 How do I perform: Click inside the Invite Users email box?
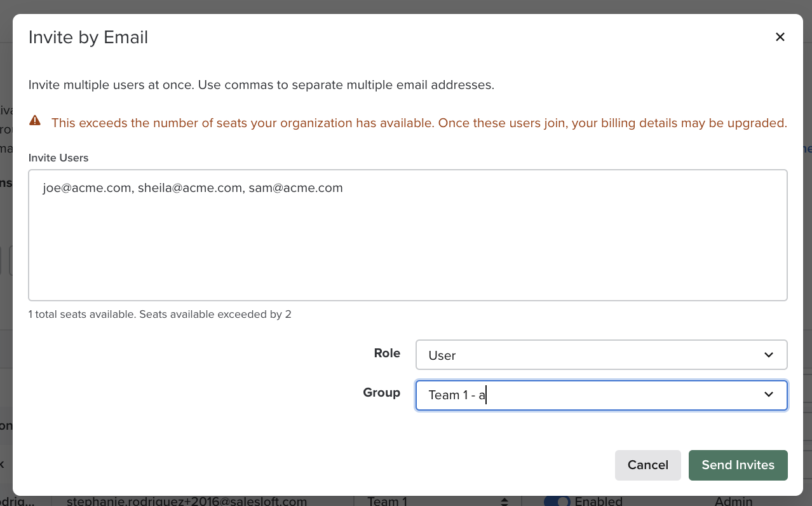tap(407, 242)
